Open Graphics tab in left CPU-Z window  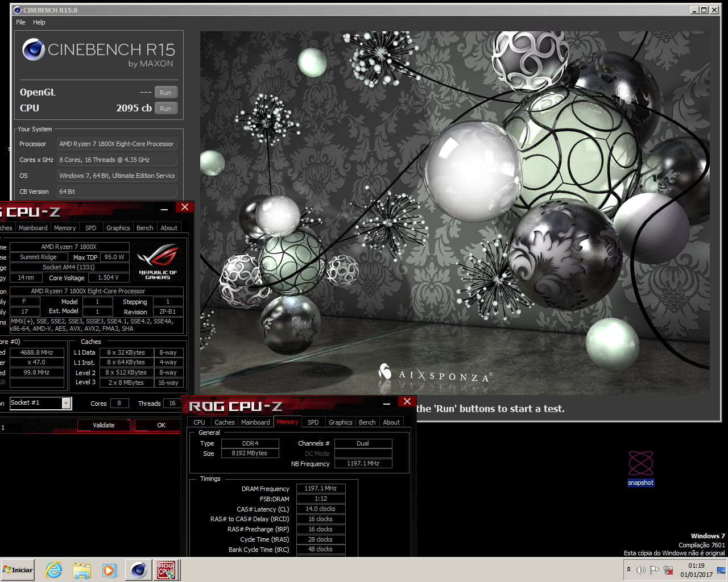(x=118, y=228)
